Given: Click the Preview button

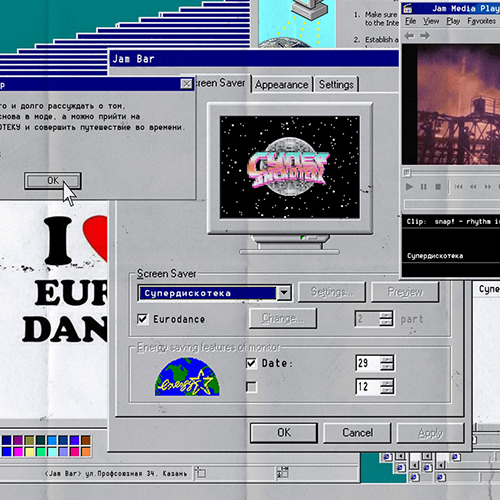Looking at the screenshot, I should [x=405, y=292].
